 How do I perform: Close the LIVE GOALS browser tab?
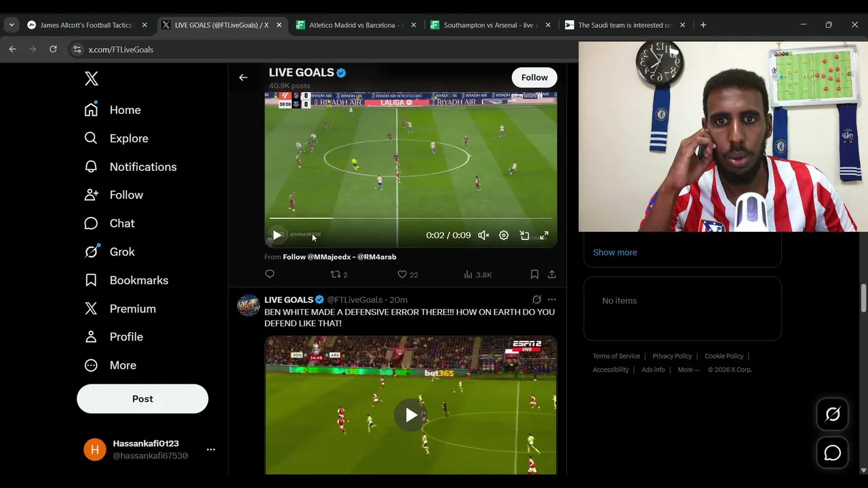coord(279,25)
